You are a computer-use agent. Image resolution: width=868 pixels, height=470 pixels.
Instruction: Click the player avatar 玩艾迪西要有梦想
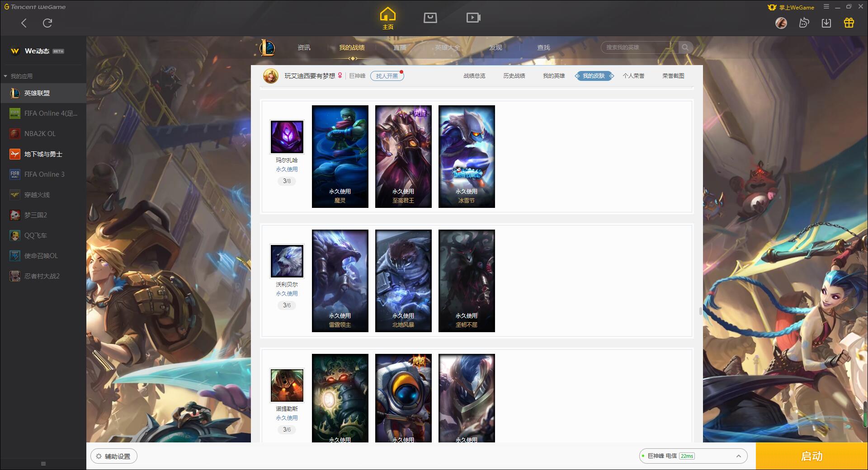(x=271, y=76)
